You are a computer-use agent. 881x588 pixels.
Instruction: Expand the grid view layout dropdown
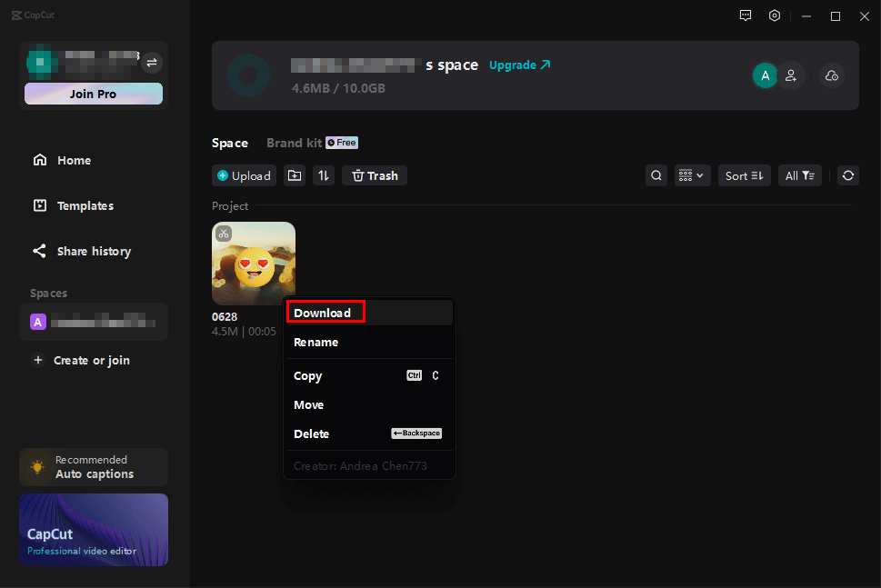click(692, 175)
